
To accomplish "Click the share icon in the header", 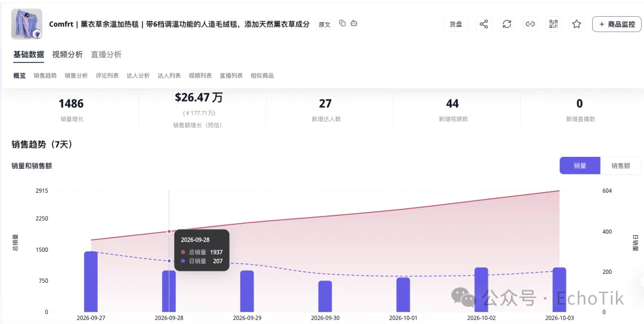I will 484,24.
